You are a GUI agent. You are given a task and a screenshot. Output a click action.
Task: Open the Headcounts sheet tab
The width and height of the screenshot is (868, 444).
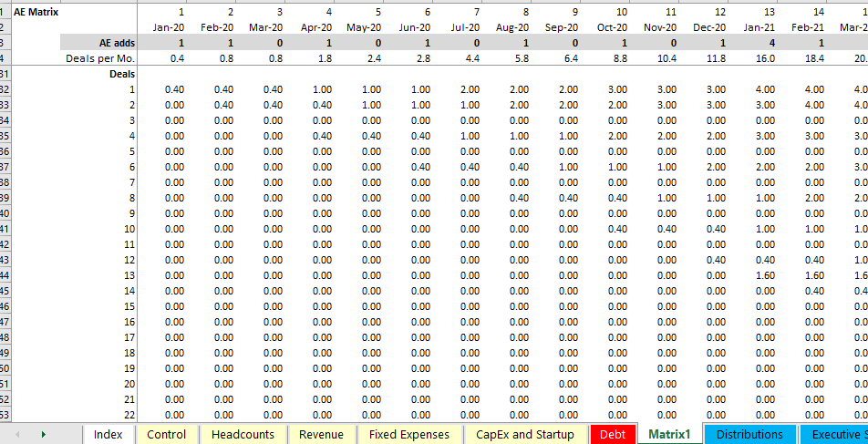click(x=243, y=435)
